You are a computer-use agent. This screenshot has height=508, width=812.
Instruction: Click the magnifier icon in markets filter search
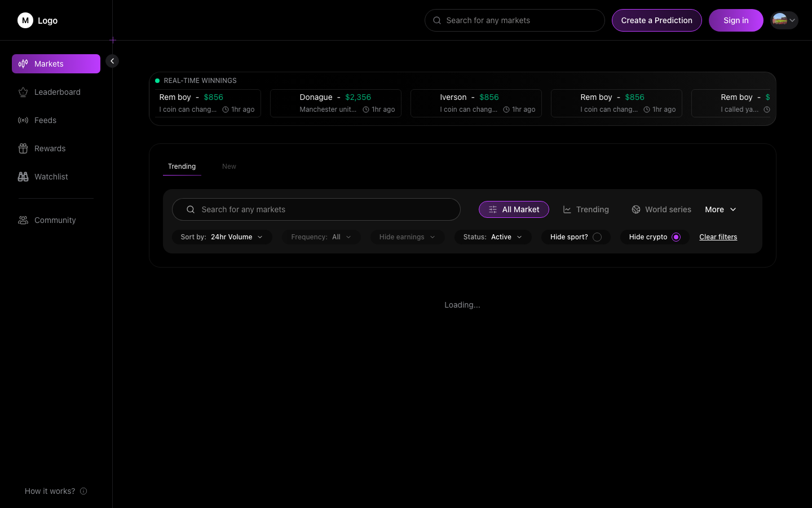click(x=191, y=209)
